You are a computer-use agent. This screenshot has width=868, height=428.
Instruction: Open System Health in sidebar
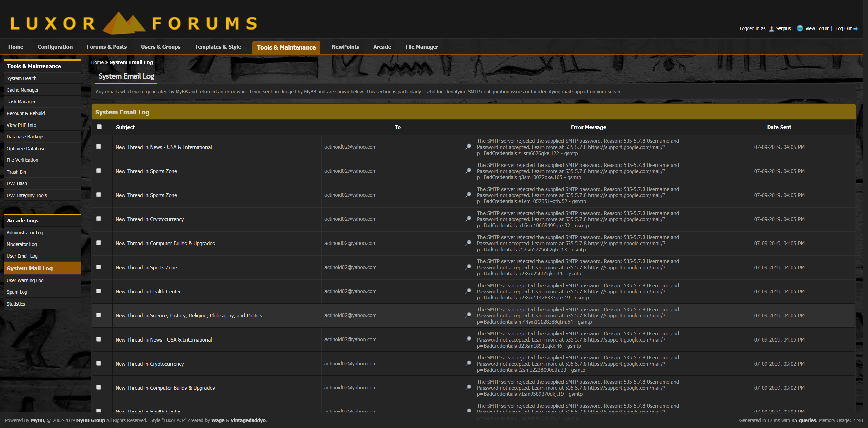pyautogui.click(x=42, y=78)
